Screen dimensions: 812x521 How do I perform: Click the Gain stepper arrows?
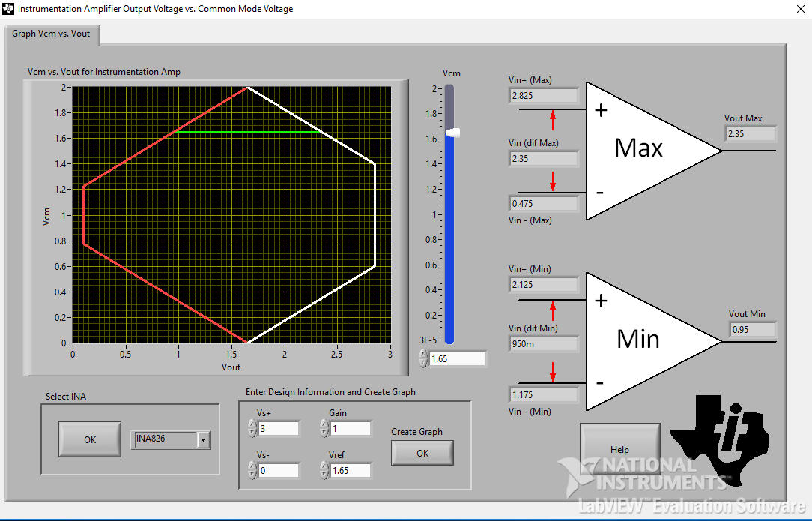(324, 428)
